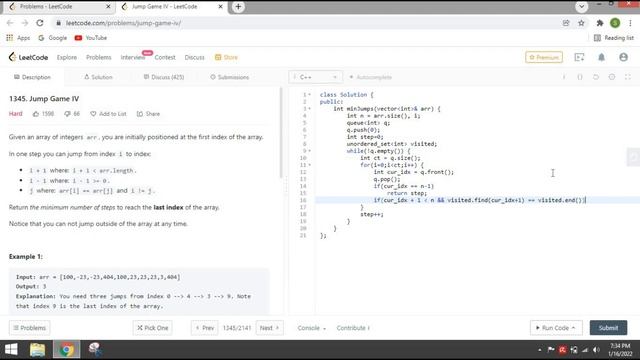Reload the page
Image resolution: width=640 pixels, height=360 pixels.
tap(40, 23)
